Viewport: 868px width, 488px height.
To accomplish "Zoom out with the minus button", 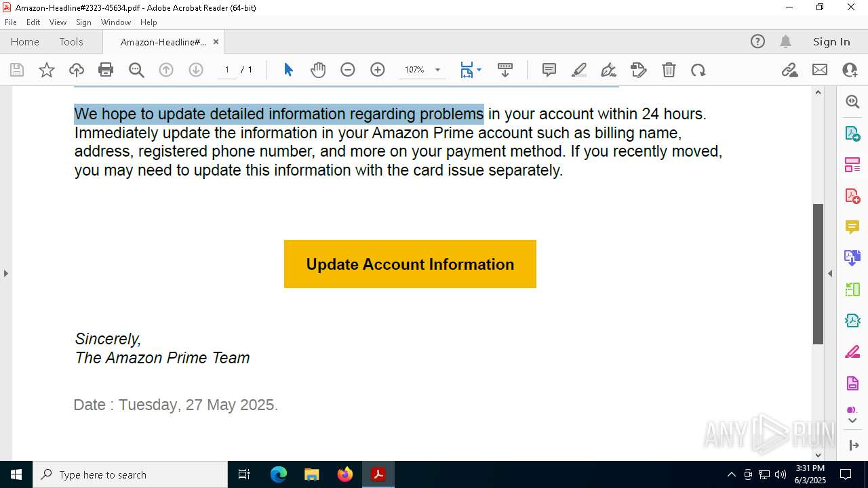I will click(x=348, y=70).
